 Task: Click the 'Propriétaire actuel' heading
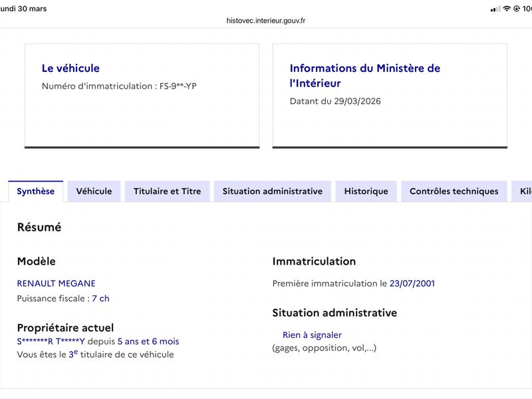[x=65, y=328]
